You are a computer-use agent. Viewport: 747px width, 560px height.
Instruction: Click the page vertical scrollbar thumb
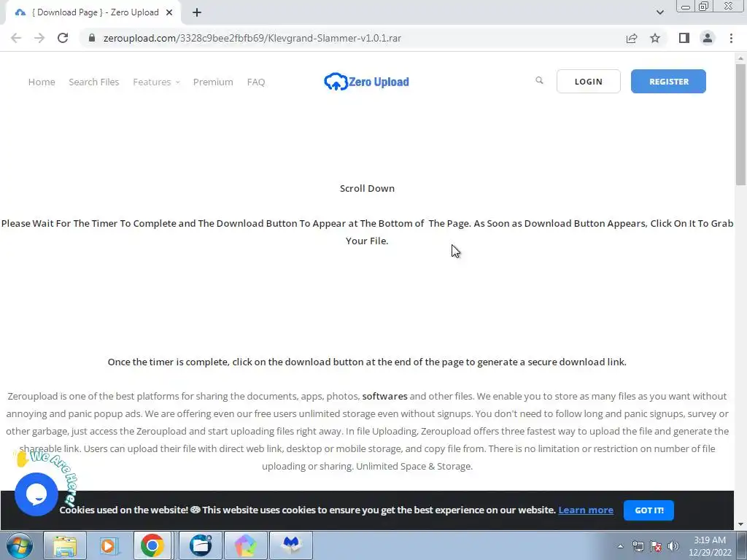coord(740,124)
